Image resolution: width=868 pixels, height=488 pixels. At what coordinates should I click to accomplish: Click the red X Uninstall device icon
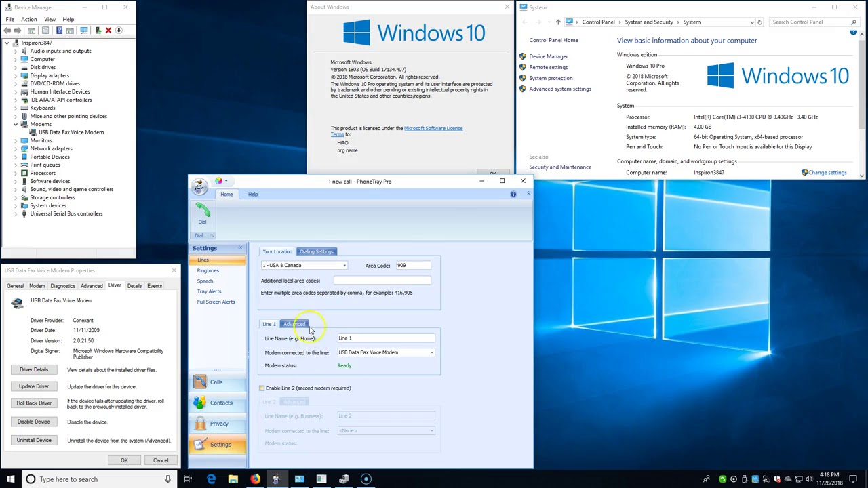pos(108,30)
